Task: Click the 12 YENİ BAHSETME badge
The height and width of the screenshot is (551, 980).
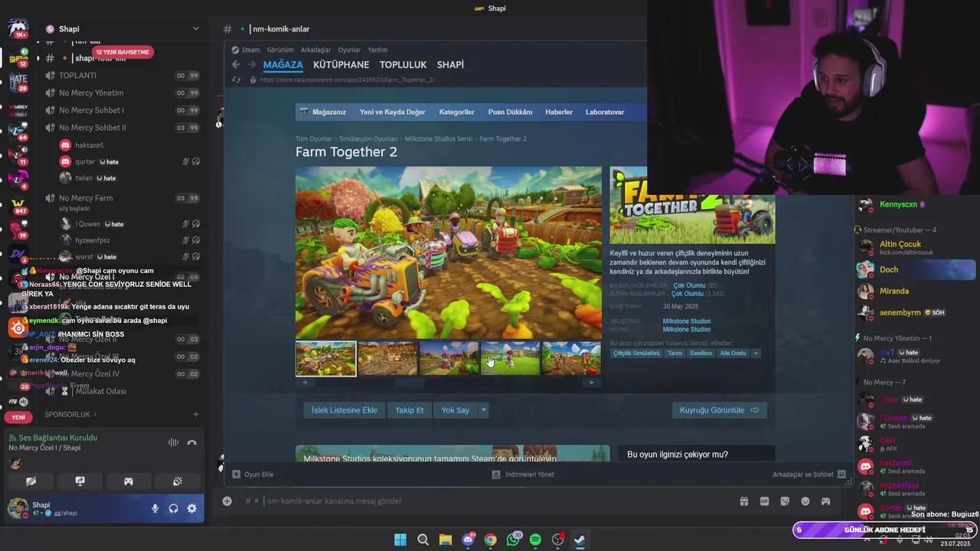Action: pyautogui.click(x=122, y=52)
